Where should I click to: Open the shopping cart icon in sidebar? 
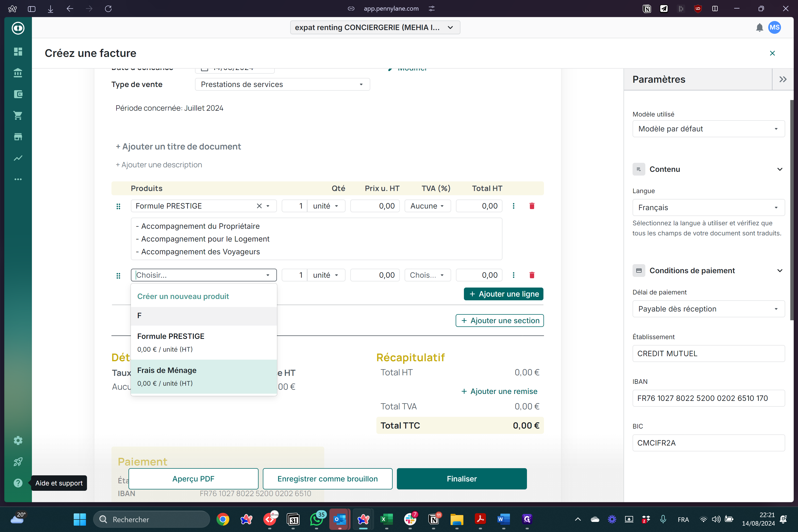click(x=18, y=115)
